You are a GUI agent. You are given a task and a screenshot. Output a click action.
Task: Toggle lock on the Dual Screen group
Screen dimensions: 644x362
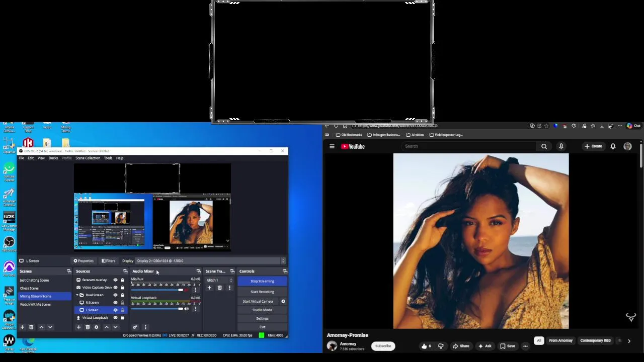[122, 295]
